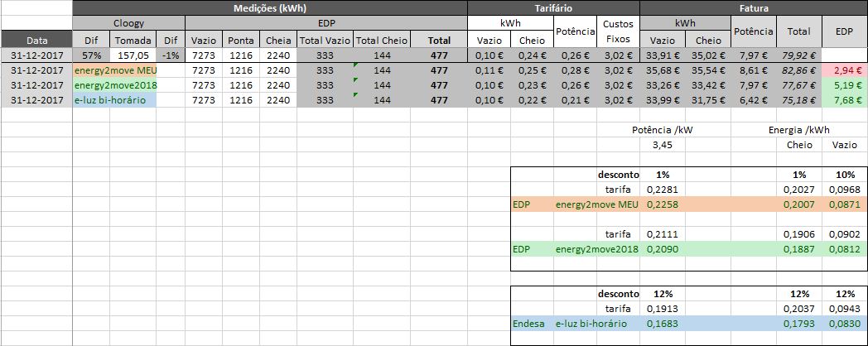Select the "Fatura" header cell

pos(753,7)
